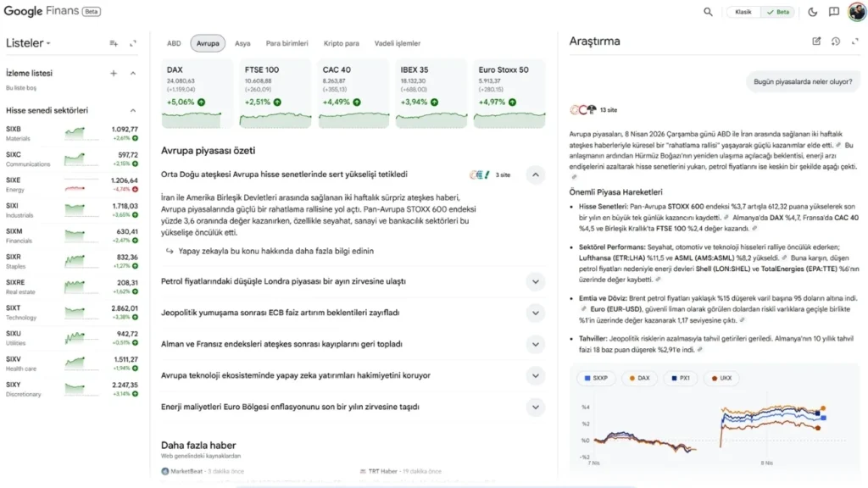
Task: Expand the Araştırma panel to fullscreen
Action: click(854, 42)
